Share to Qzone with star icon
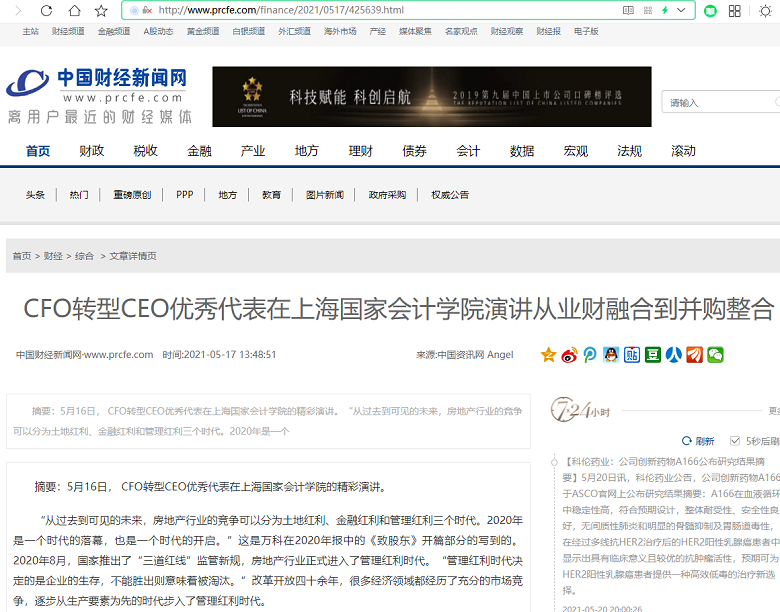 (x=548, y=355)
